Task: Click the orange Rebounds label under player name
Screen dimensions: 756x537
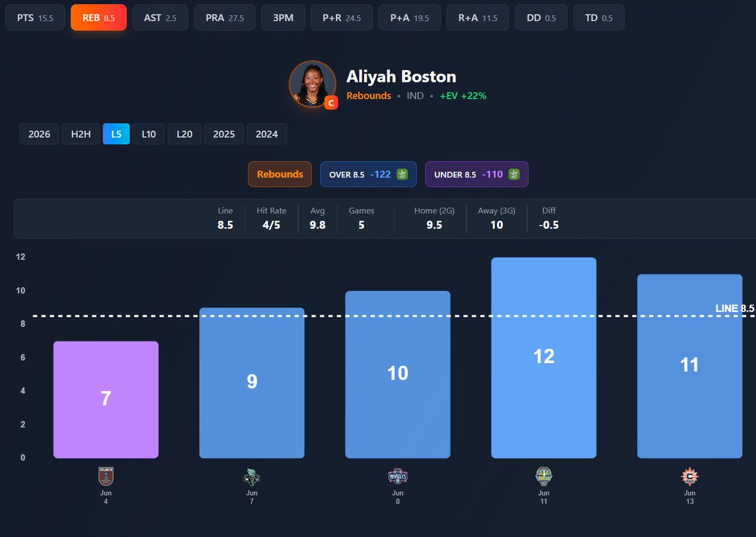Action: (x=369, y=96)
